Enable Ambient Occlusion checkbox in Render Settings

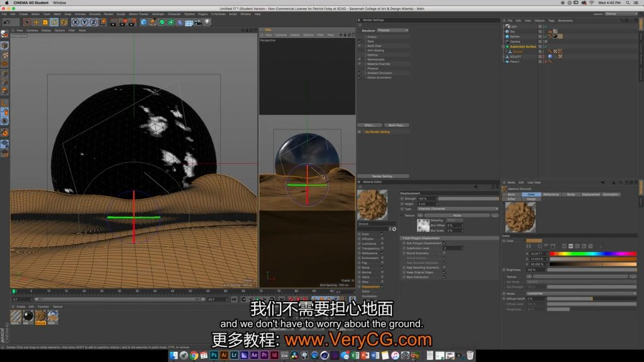point(359,73)
